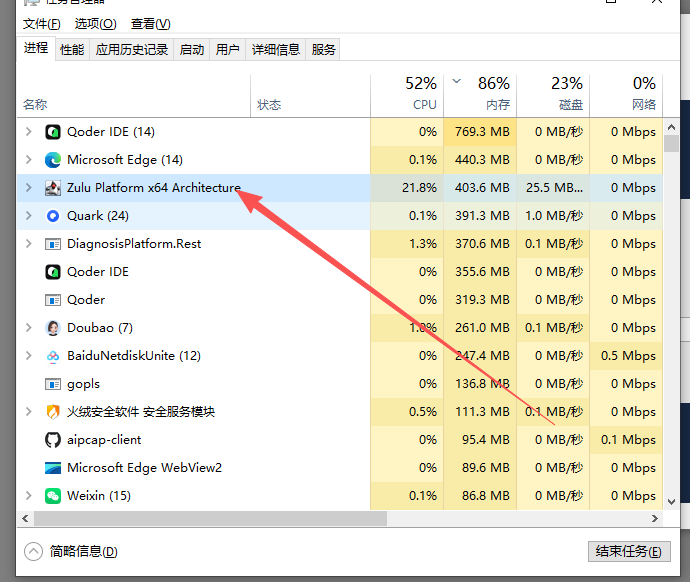Click the 25.5 MB disk value
Screen dimensions: 690x582
554,188
